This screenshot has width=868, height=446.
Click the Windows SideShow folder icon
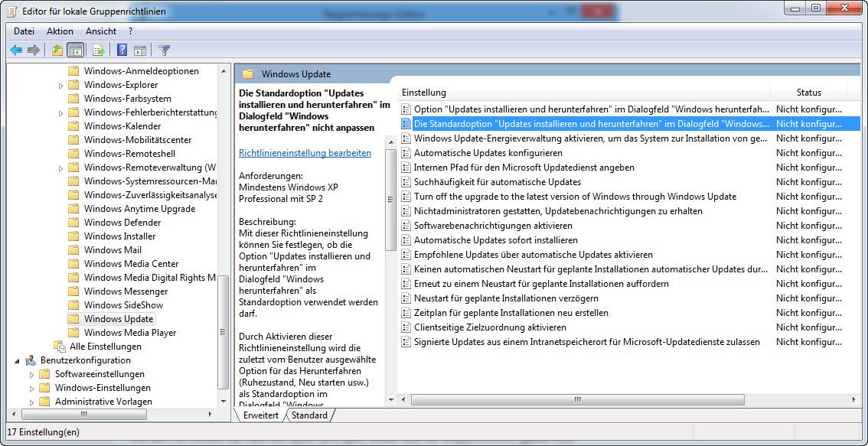73,305
